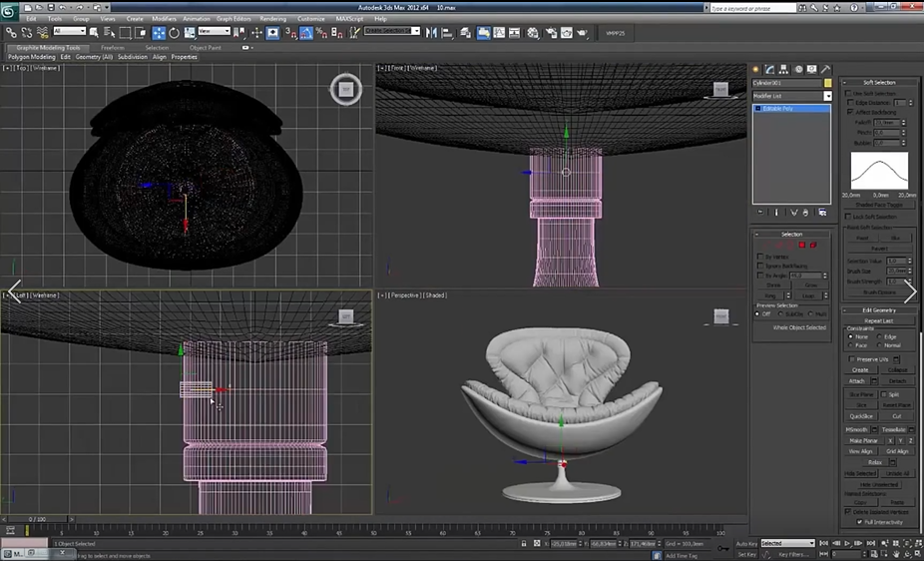Open the key mode Selected dropdown
The image size is (924, 561).
pyautogui.click(x=787, y=543)
